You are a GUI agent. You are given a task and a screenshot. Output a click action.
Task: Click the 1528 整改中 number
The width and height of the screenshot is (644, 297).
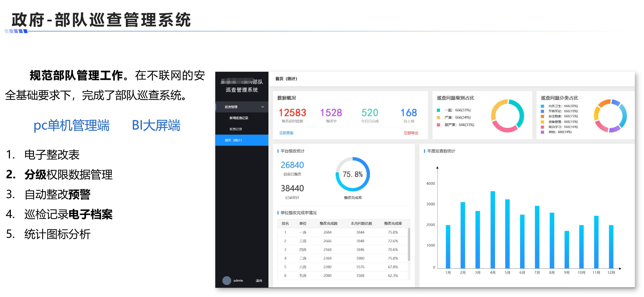point(331,113)
